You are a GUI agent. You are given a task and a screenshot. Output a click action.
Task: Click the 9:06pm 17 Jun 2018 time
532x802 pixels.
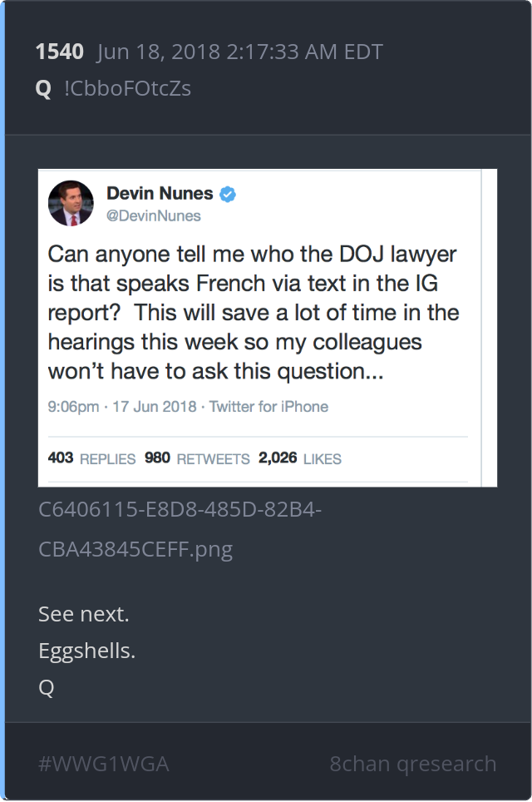122,407
